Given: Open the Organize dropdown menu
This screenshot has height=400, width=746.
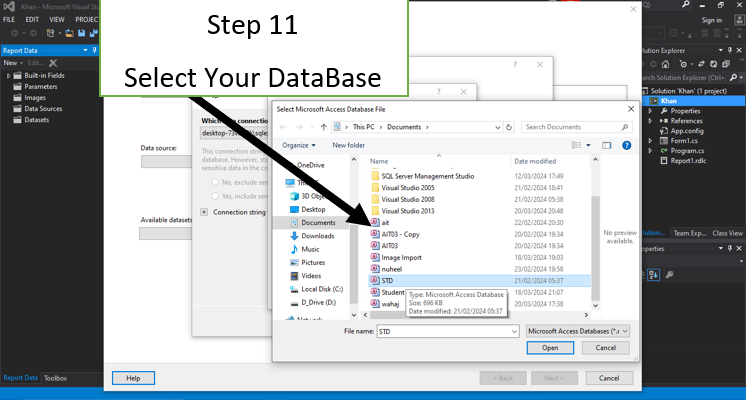Looking at the screenshot, I should 299,145.
